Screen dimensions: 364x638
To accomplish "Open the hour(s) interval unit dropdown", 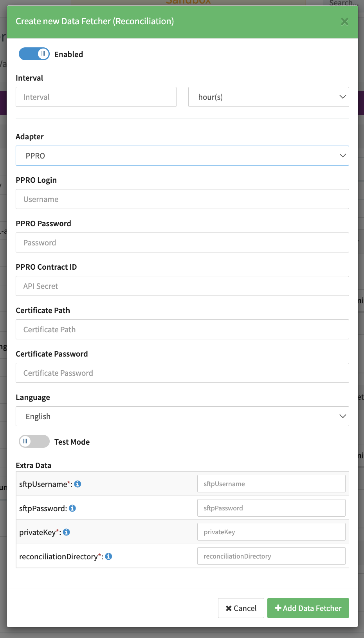I will point(268,97).
